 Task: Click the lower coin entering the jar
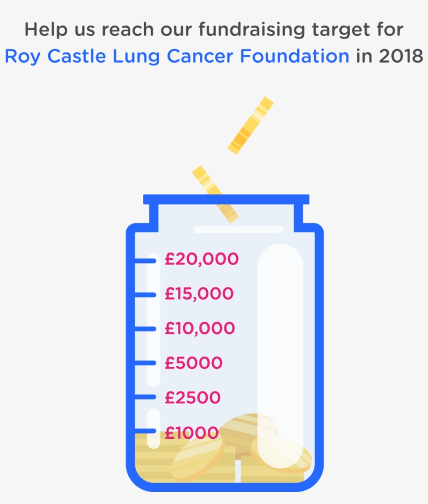pos(215,193)
